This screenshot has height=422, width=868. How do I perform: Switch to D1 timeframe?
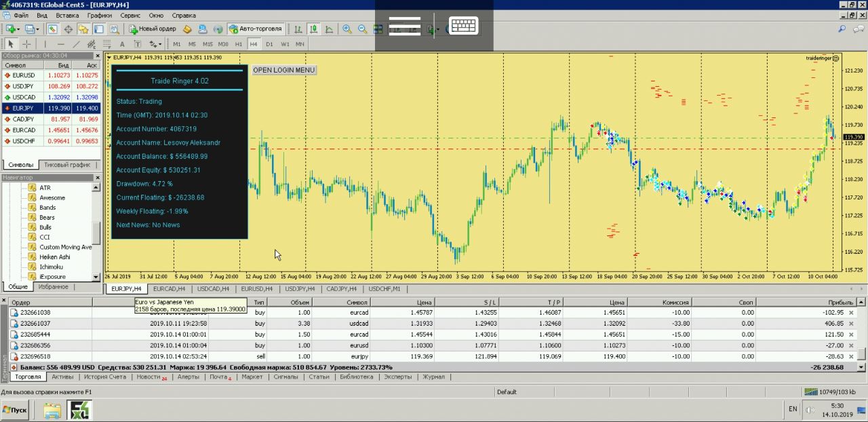[269, 44]
